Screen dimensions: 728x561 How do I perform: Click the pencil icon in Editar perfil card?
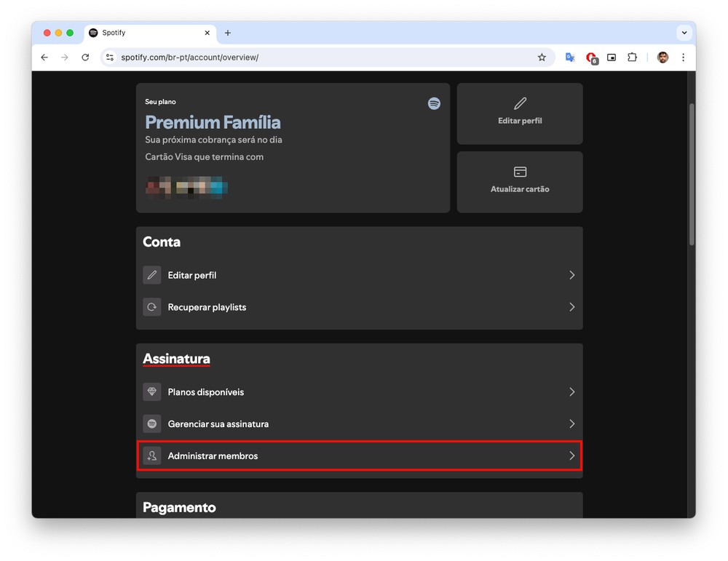(x=520, y=103)
